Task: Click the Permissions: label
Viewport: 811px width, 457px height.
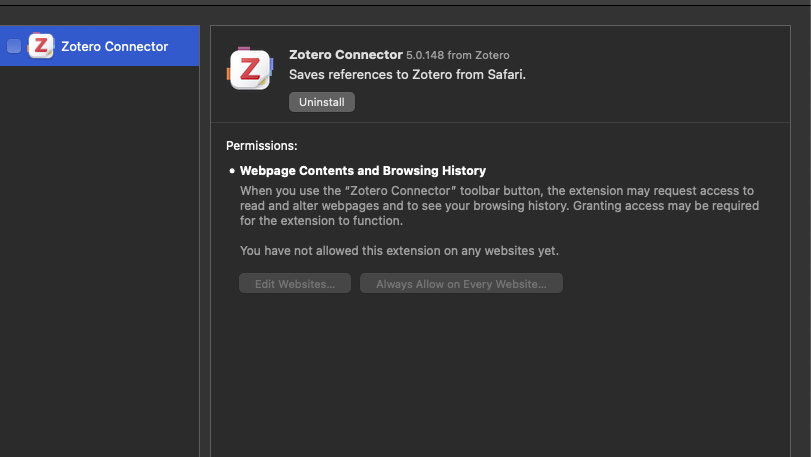Action: point(262,146)
